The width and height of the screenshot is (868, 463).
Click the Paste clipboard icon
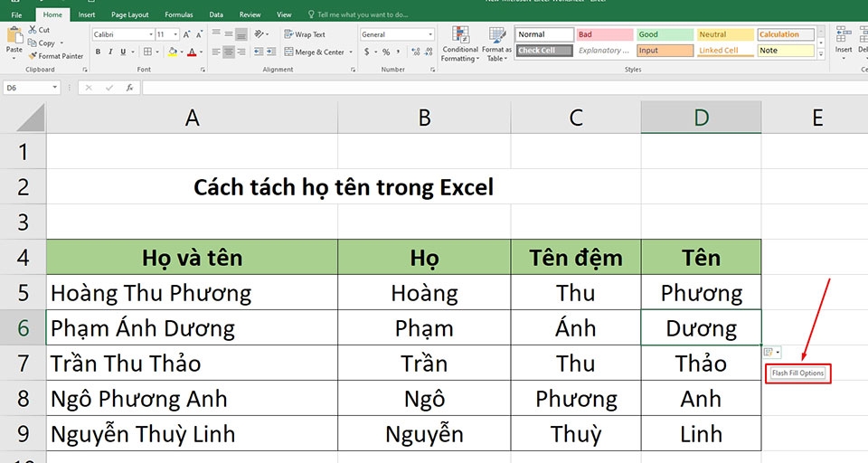[14, 36]
